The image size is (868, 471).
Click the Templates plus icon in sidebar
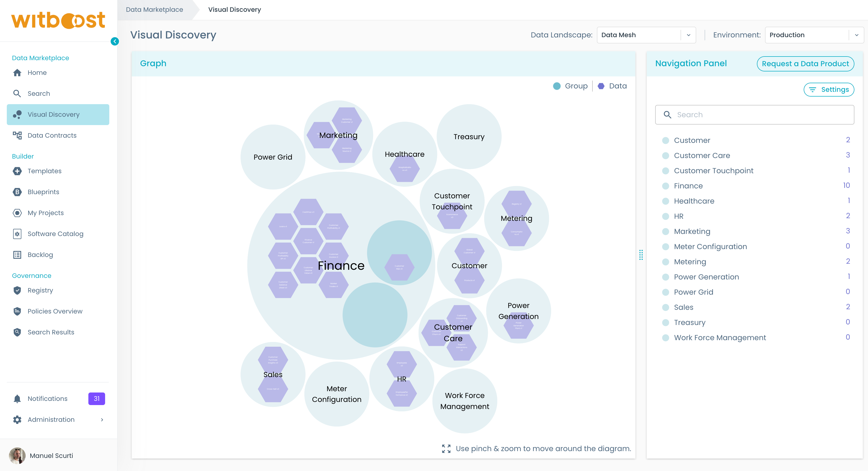pos(17,171)
